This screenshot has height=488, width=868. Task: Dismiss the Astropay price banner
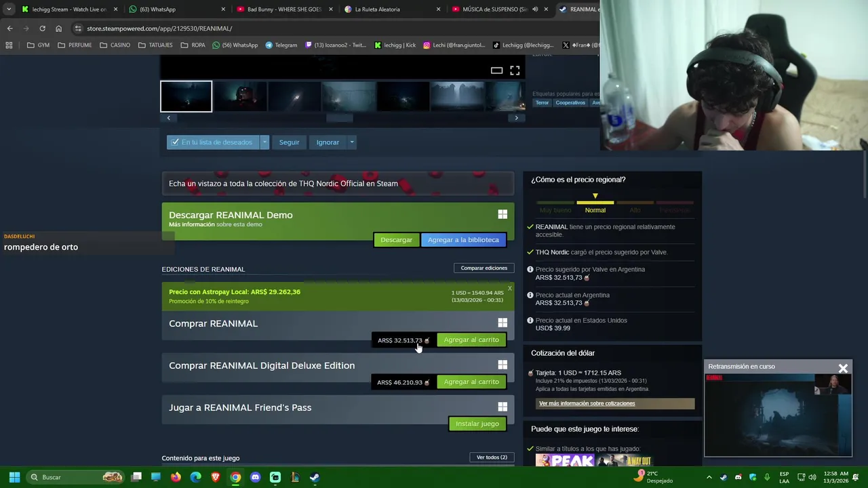510,288
